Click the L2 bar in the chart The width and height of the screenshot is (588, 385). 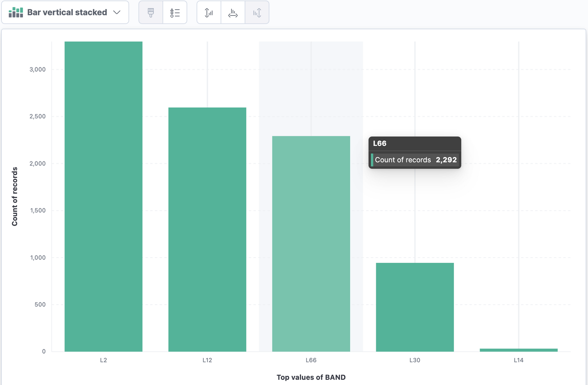(x=103, y=196)
